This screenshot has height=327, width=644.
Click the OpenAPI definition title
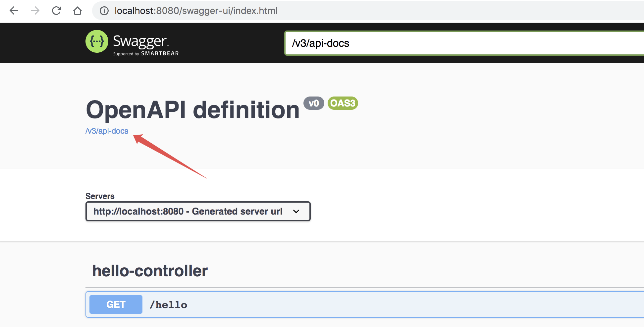coord(192,110)
